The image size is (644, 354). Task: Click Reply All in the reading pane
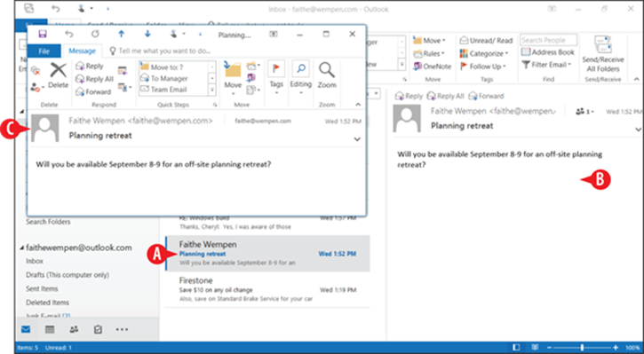coord(445,96)
